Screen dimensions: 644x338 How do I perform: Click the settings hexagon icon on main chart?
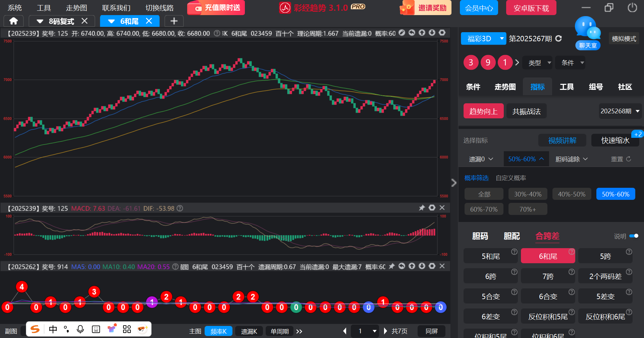(x=442, y=33)
